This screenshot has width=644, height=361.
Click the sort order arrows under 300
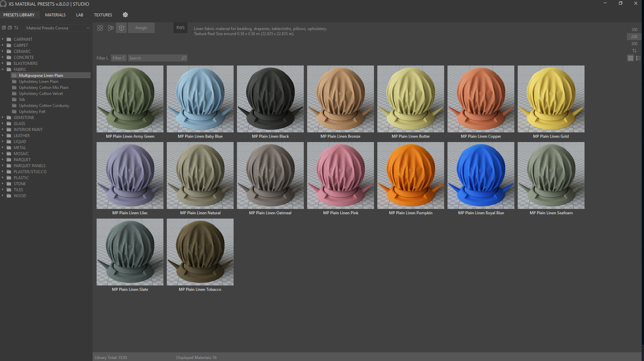(634, 51)
